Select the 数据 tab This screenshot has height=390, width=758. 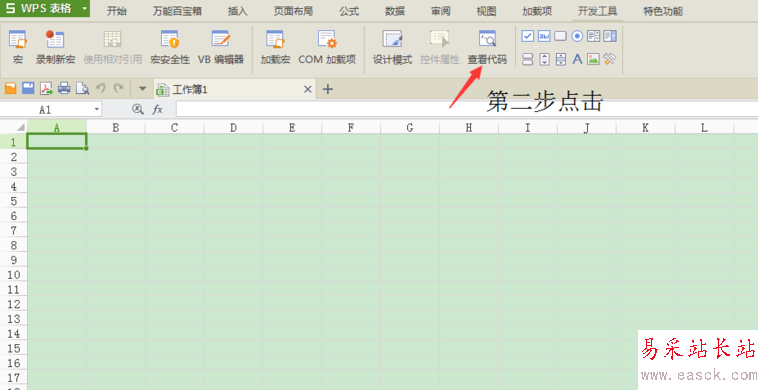tap(395, 11)
